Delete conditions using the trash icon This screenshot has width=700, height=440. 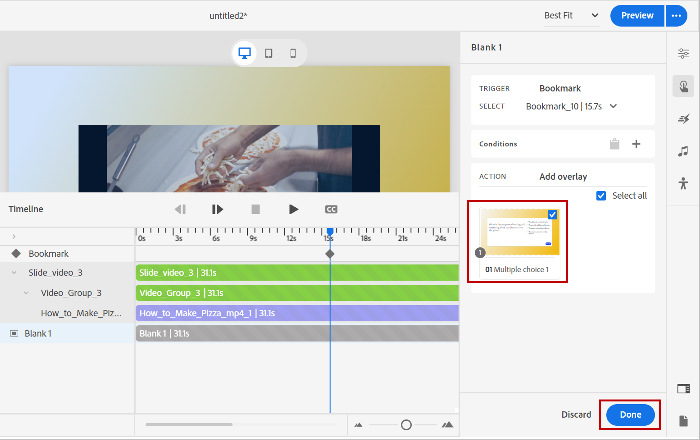point(614,144)
